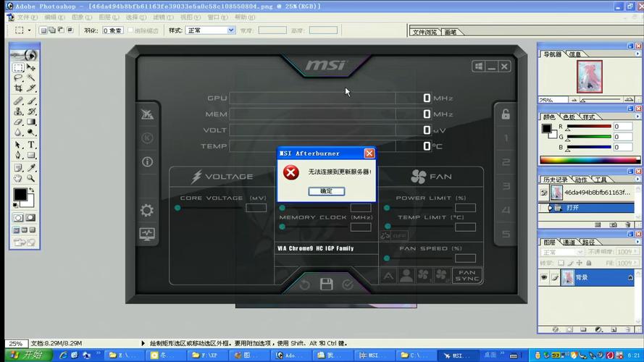The height and width of the screenshot is (362, 644).
Task: Open the layer blend mode 正常 dropdown
Action: (x=561, y=252)
